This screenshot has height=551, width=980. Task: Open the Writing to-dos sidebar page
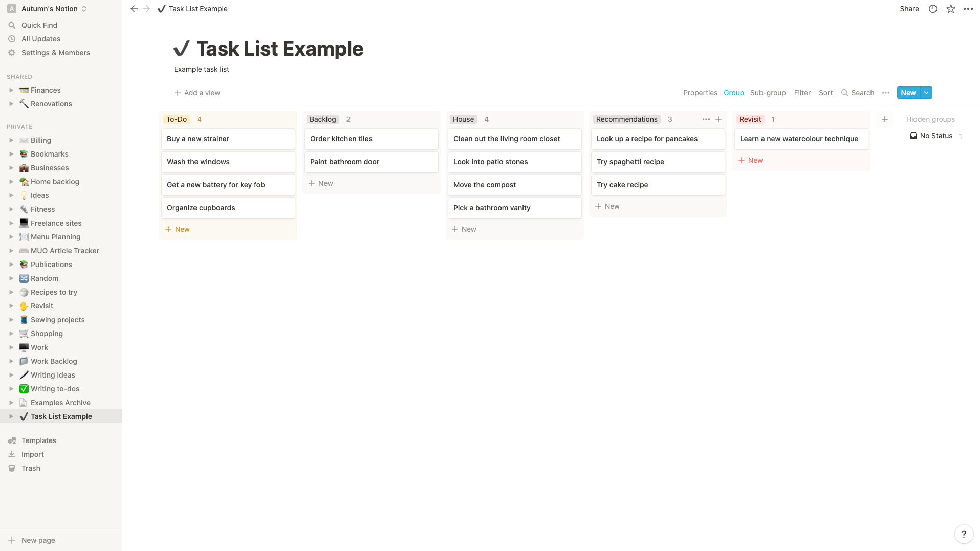tap(55, 389)
